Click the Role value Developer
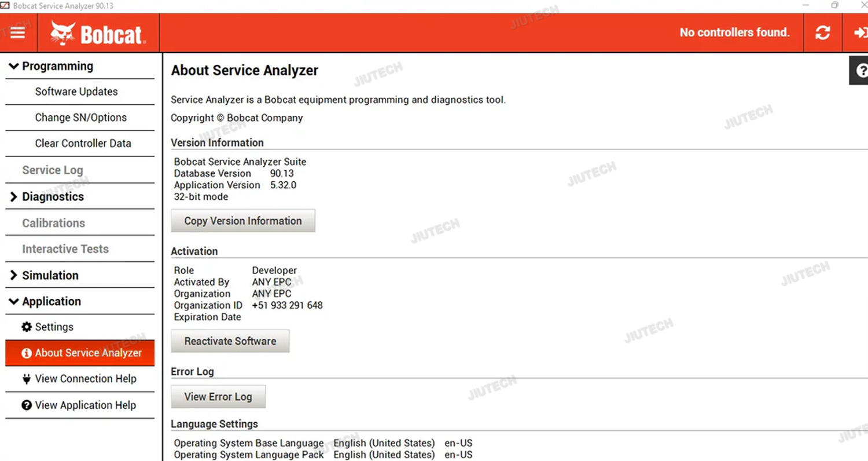This screenshot has width=868, height=461. pos(274,270)
